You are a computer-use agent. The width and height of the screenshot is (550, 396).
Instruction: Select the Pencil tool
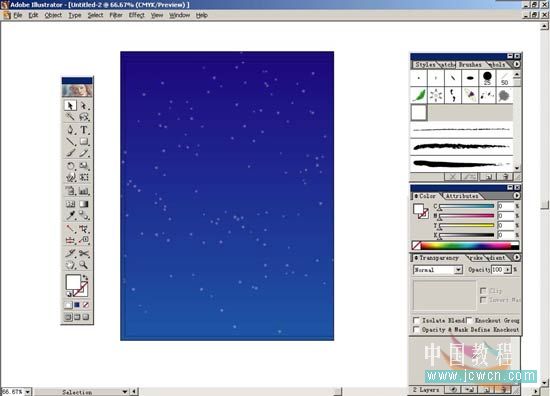84,153
